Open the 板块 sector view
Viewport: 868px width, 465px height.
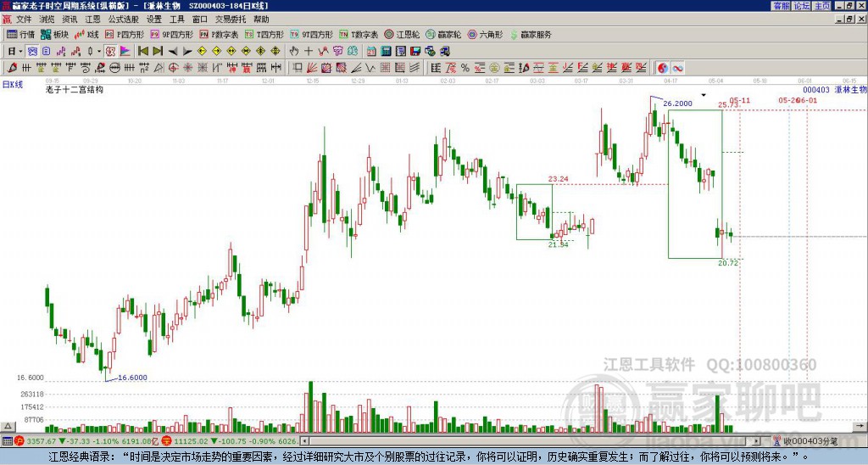[54, 34]
